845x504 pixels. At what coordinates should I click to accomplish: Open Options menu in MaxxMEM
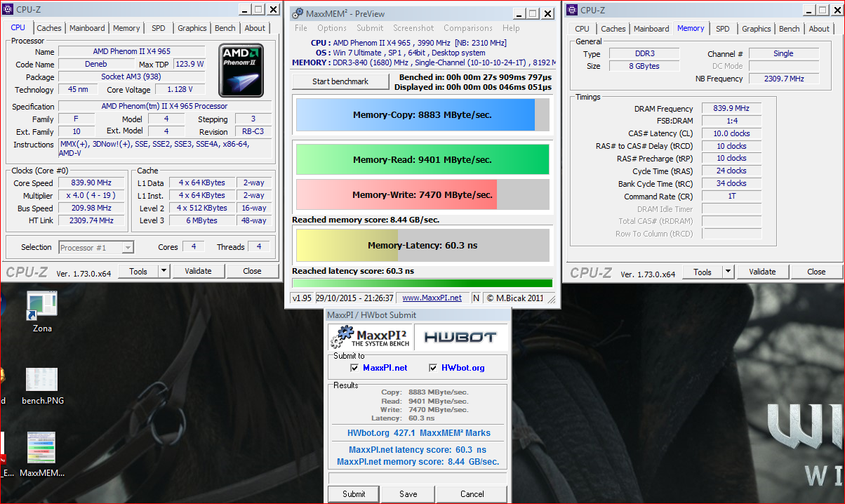click(x=332, y=28)
